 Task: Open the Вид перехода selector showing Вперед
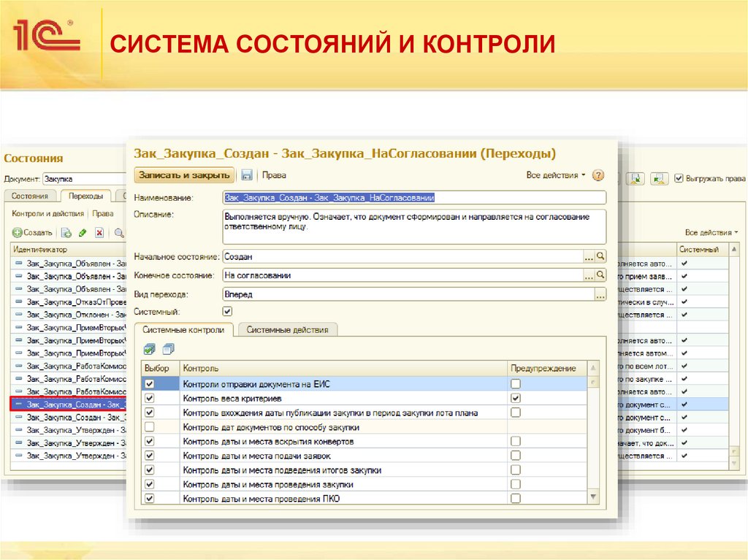point(599,294)
